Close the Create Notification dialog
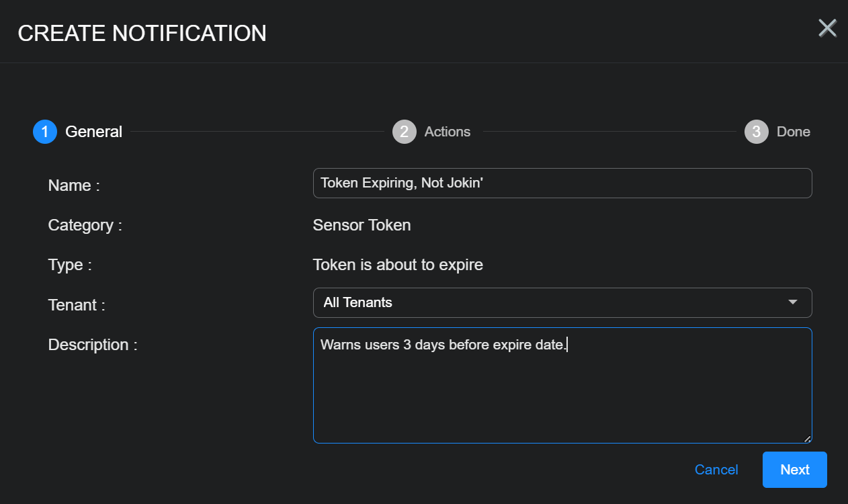Screen dimensions: 848x504 [827, 28]
